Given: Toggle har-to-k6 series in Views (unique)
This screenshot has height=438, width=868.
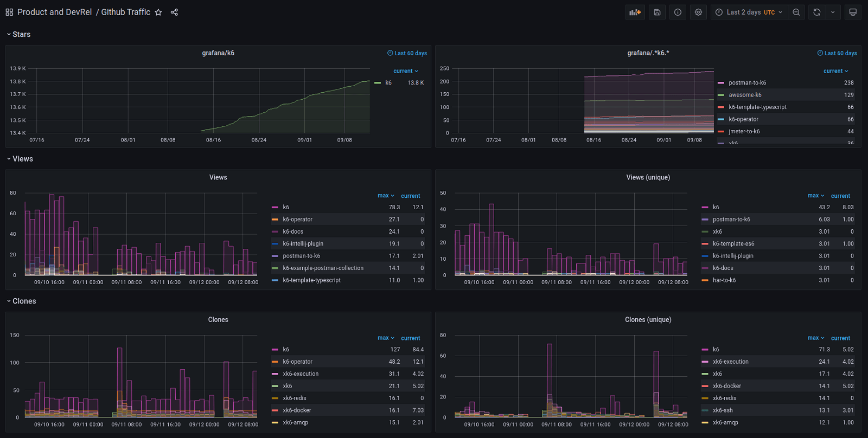Looking at the screenshot, I should (724, 280).
